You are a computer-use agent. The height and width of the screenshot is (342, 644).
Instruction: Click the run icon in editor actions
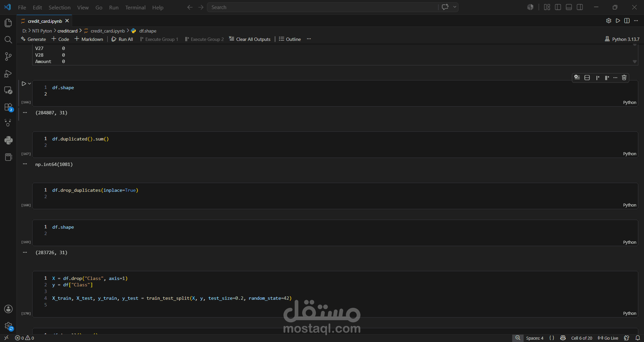click(618, 21)
